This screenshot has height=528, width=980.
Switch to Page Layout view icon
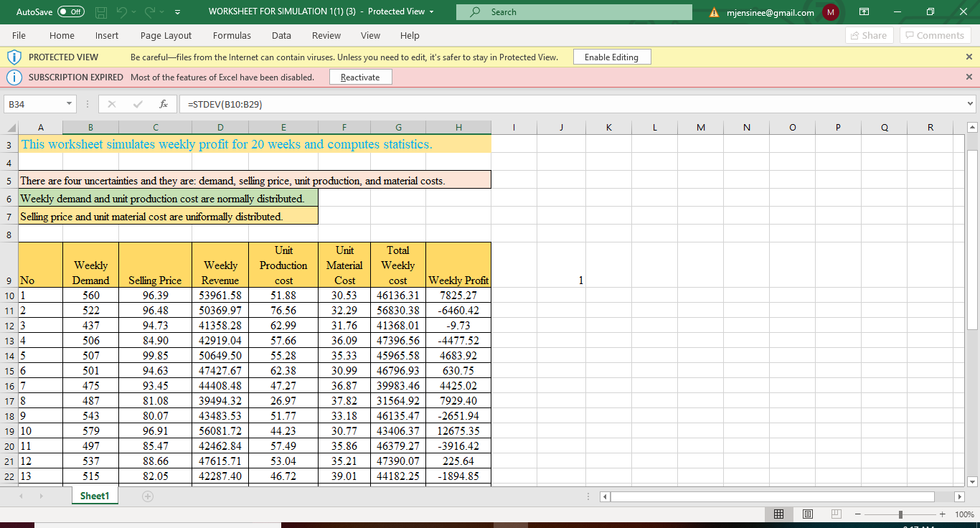[807, 514]
